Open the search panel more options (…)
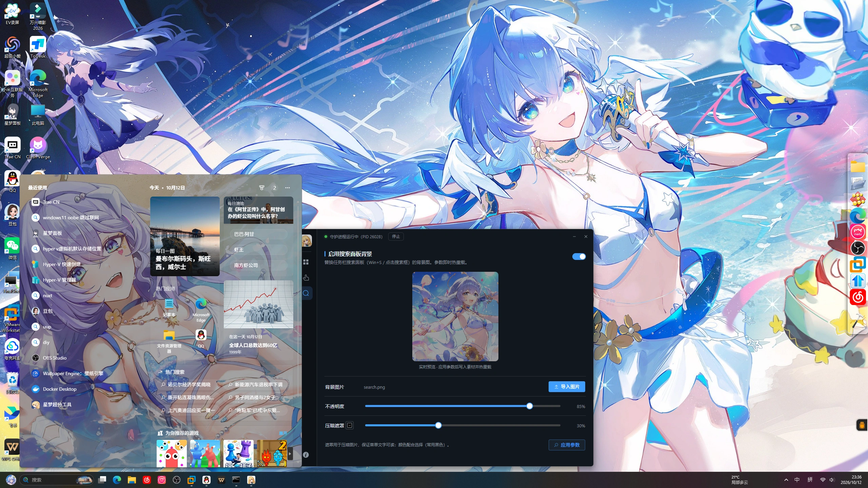Screen dimensions: 868x488 (x=288, y=188)
